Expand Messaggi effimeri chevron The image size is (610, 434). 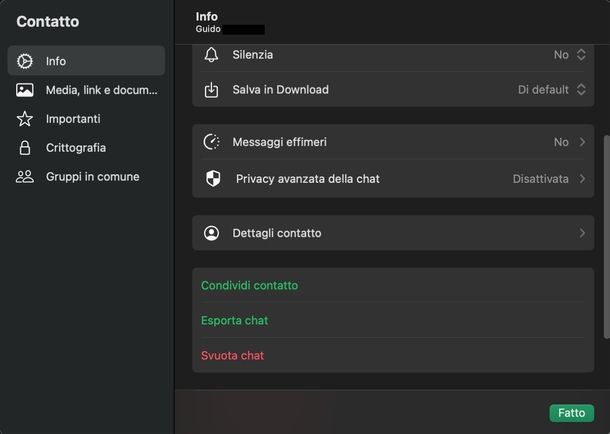pos(582,142)
